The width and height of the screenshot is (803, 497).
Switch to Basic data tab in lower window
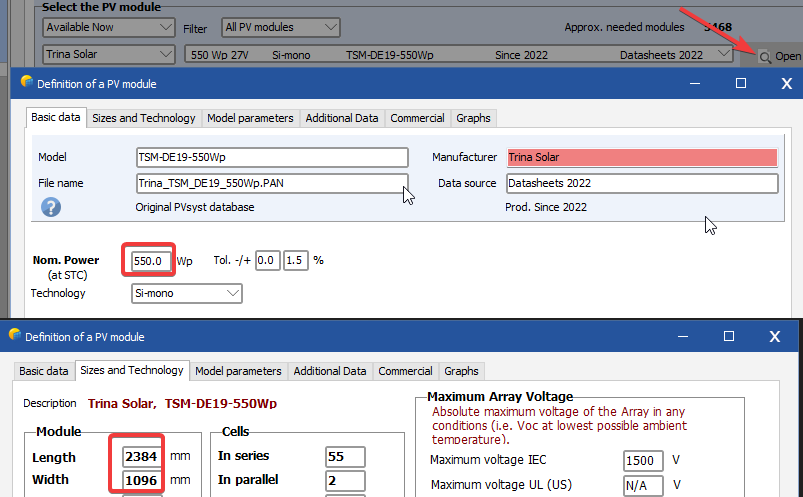44,371
